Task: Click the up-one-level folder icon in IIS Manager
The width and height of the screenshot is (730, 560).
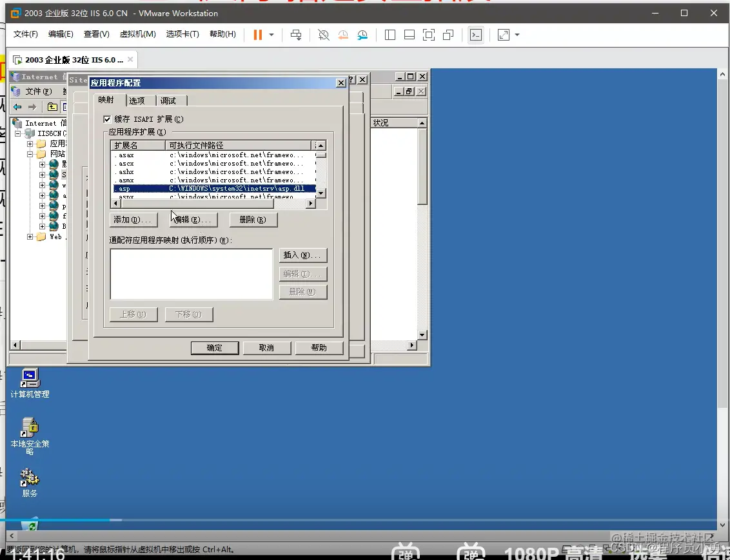Action: 52,107
